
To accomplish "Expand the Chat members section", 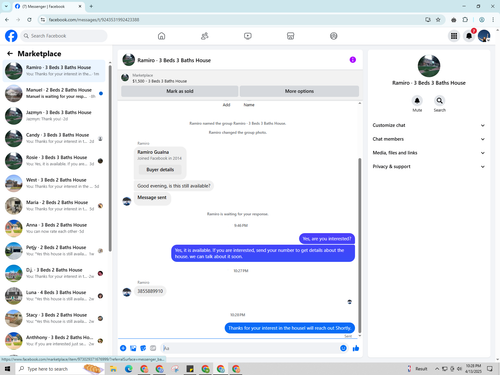I will tap(428, 139).
